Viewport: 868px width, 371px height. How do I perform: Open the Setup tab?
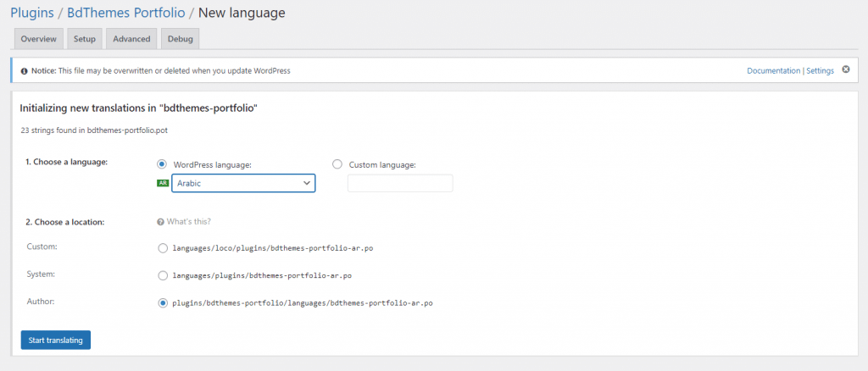pyautogui.click(x=85, y=39)
